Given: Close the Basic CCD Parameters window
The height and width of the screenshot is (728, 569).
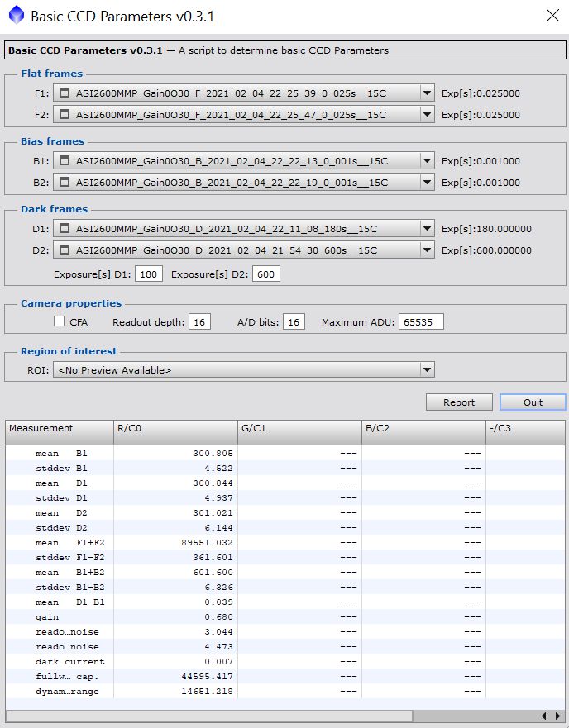Looking at the screenshot, I should tap(552, 15).
